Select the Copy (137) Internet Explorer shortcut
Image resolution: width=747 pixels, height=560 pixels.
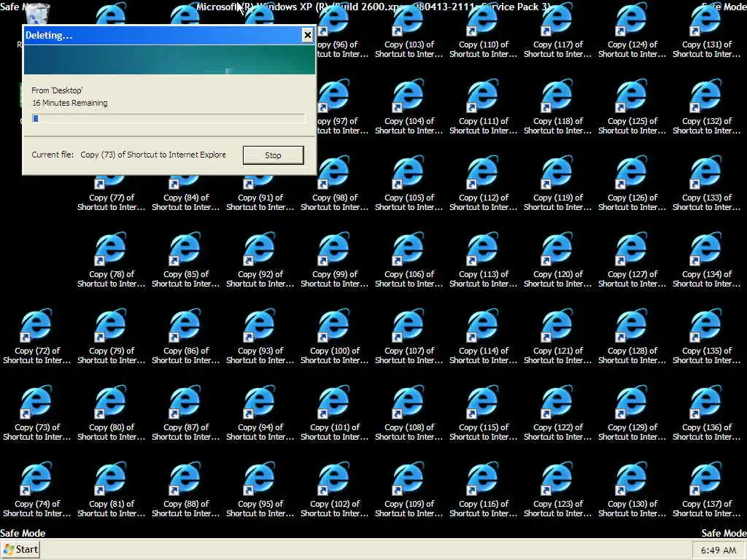706,491
